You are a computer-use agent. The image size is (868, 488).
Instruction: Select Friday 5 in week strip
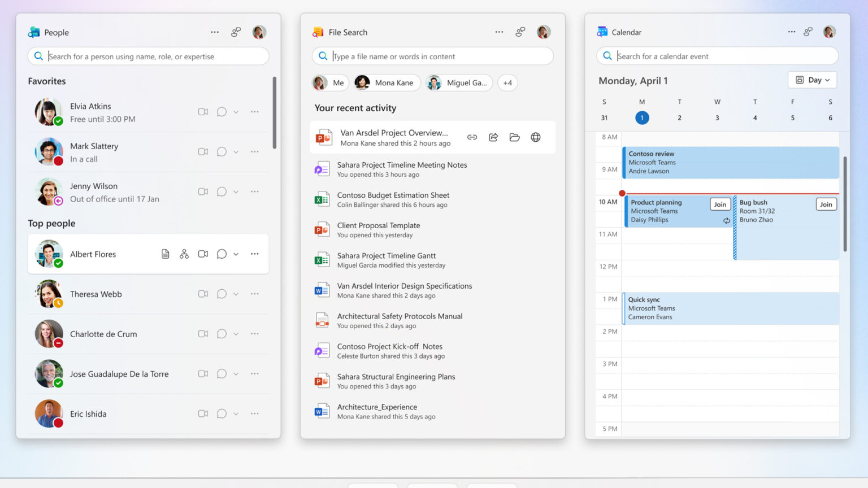click(x=792, y=117)
